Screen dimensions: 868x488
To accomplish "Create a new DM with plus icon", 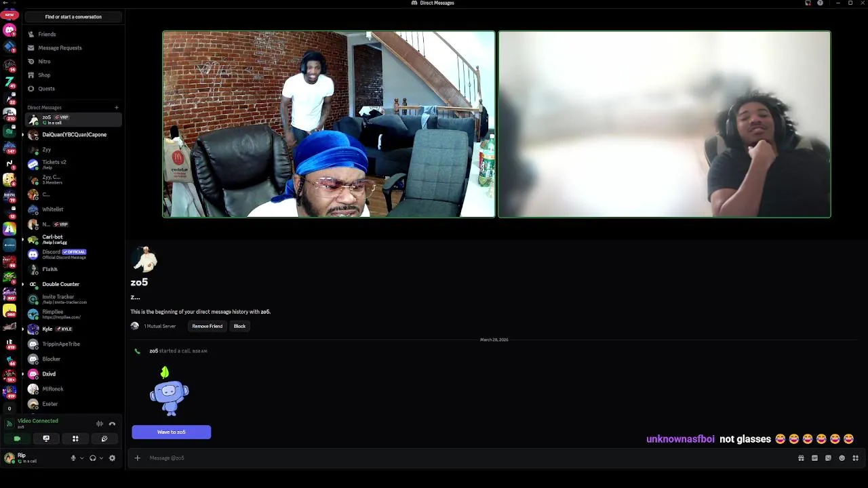I will 116,107.
